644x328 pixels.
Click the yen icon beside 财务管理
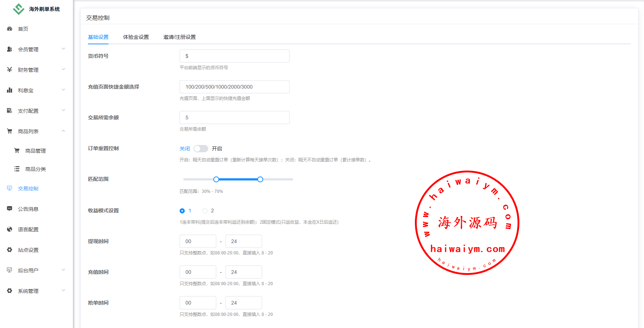pos(10,70)
